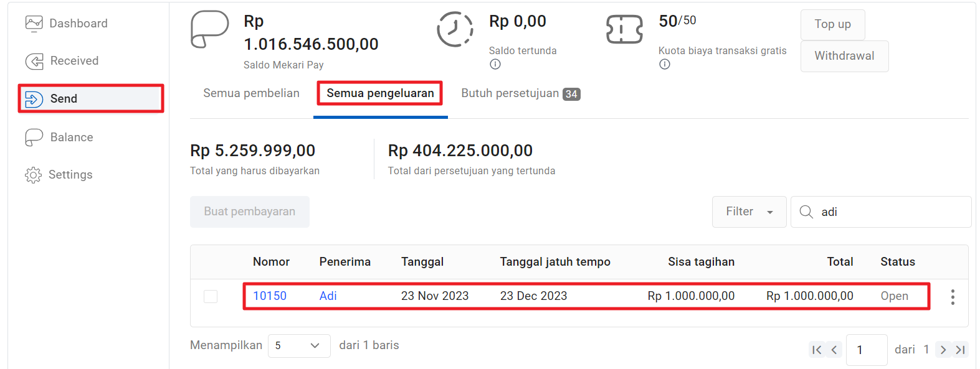Click the Received arrow icon
980x369 pixels.
click(34, 61)
